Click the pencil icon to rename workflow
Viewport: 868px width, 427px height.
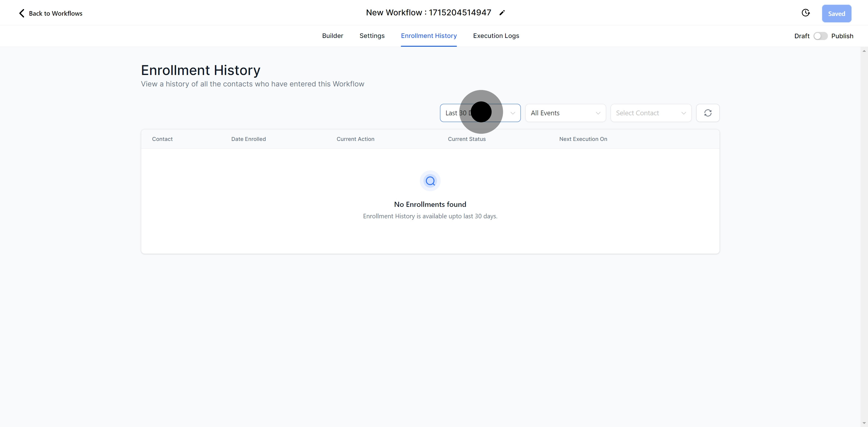[x=502, y=13]
